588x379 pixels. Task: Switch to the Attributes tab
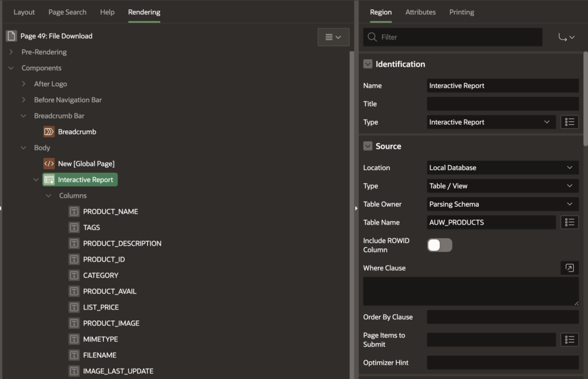point(420,11)
